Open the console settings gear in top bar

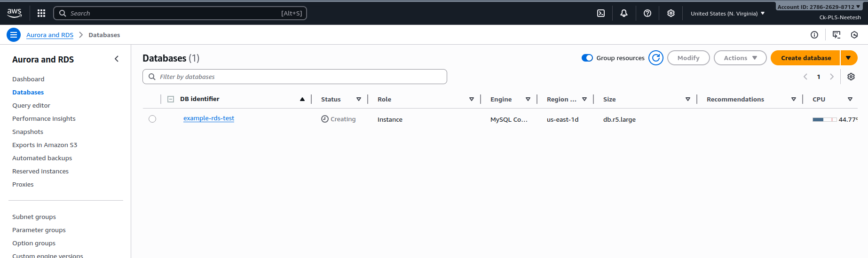click(x=671, y=13)
